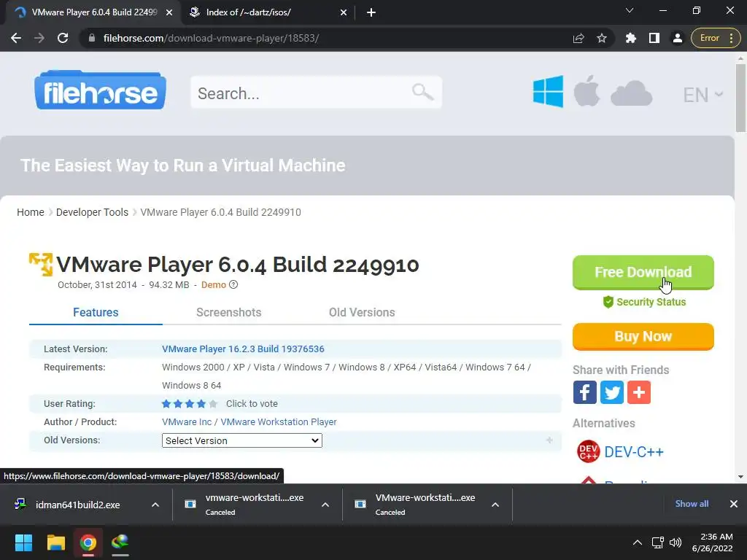This screenshot has width=747, height=560.
Task: Click the Demo license help icon
Action: pos(233,285)
